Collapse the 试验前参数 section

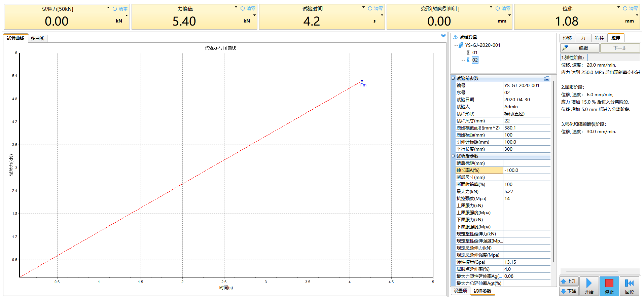453,78
